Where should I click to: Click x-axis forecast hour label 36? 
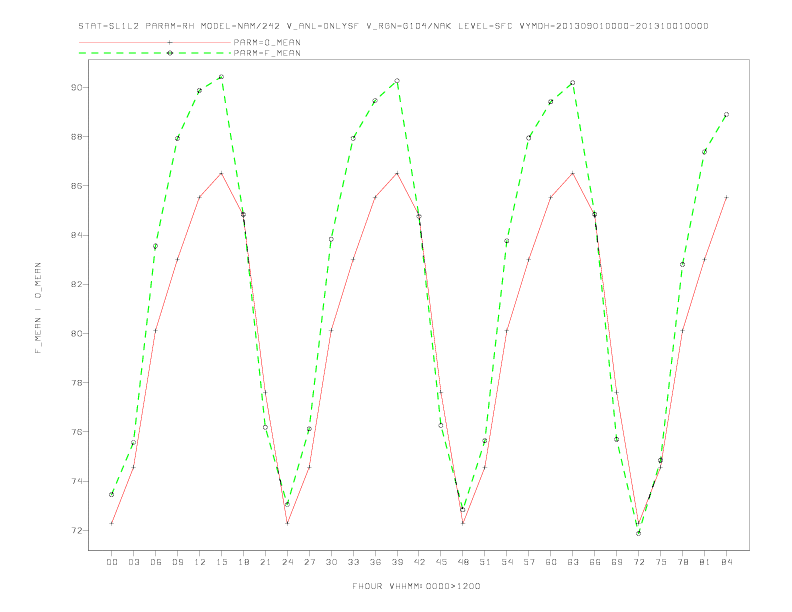(375, 562)
